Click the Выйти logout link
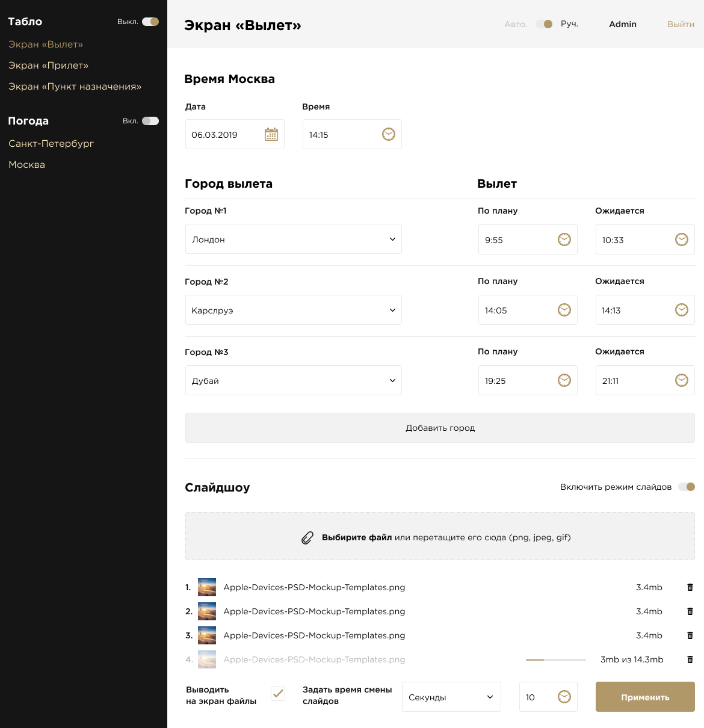The height and width of the screenshot is (728, 704). tap(681, 25)
